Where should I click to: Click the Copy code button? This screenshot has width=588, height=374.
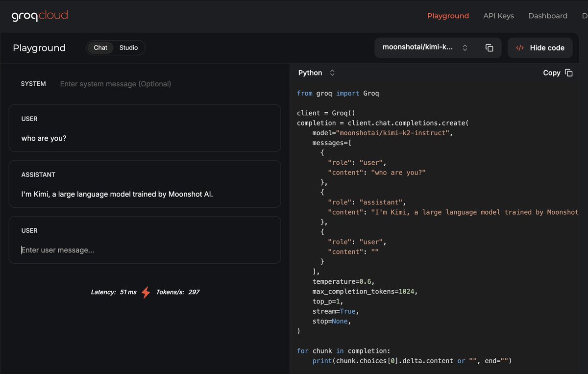click(x=558, y=73)
